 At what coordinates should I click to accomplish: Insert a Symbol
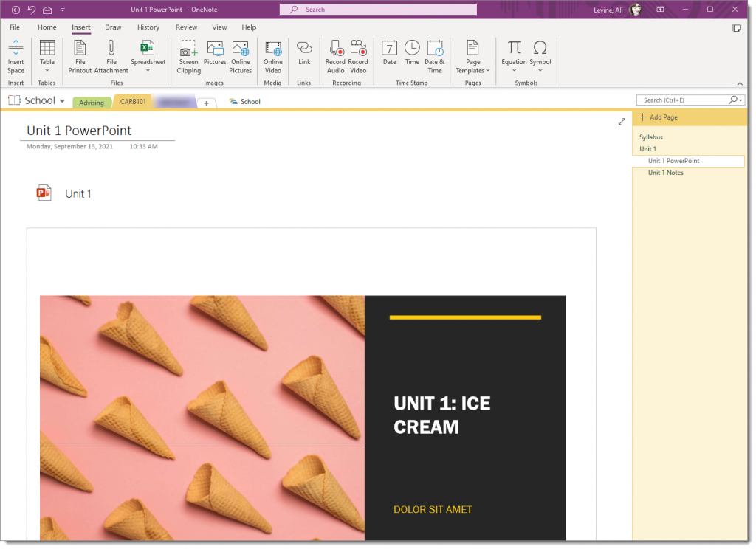(x=540, y=53)
